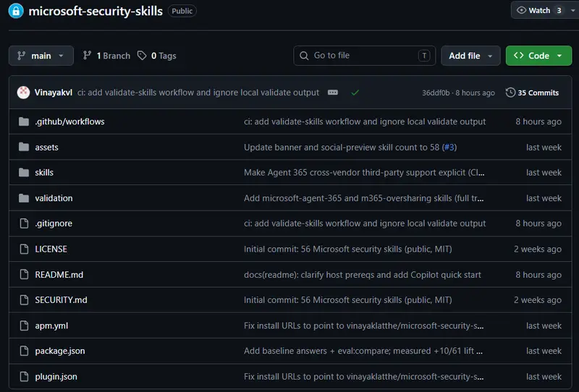This screenshot has width=579, height=392.
Task: Open .github/workflows row commit message link
Action: click(365, 122)
